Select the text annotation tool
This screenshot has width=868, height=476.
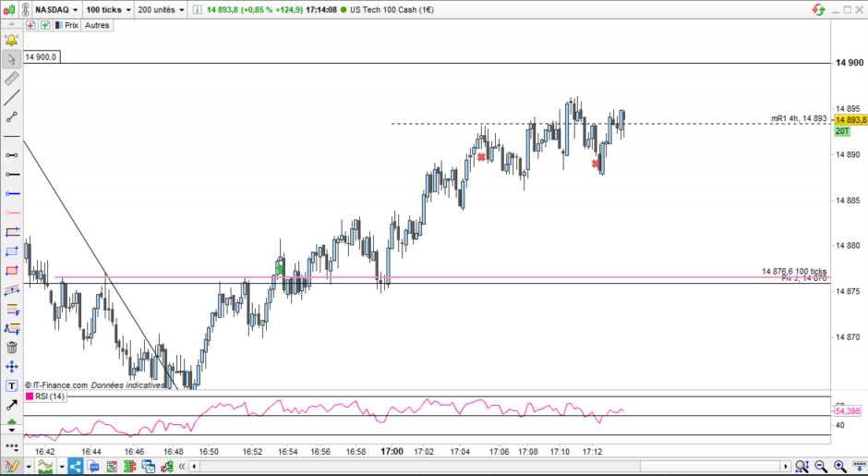tap(11, 385)
